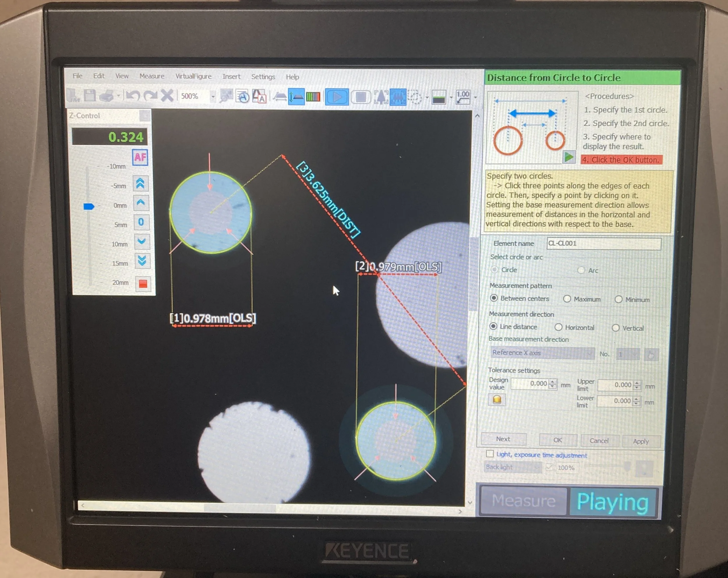728x578 pixels.
Task: Click the delete X toolbar icon
Action: point(167,96)
